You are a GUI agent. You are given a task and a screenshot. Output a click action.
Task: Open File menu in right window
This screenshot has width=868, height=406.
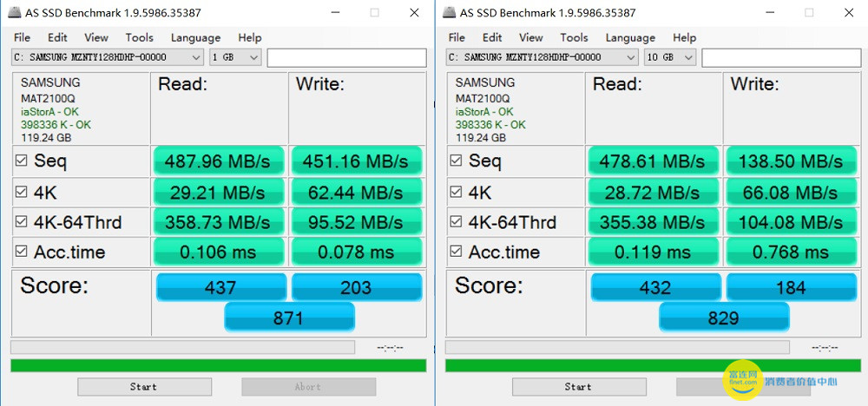pyautogui.click(x=457, y=37)
